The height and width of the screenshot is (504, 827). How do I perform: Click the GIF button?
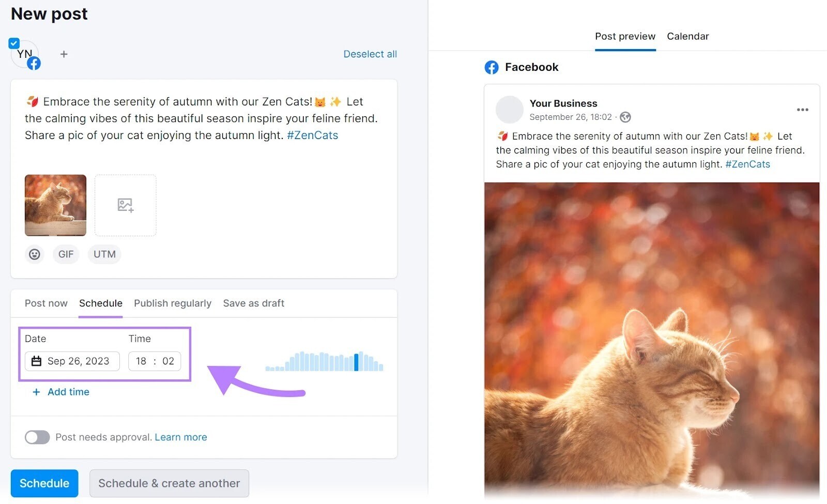pyautogui.click(x=66, y=254)
